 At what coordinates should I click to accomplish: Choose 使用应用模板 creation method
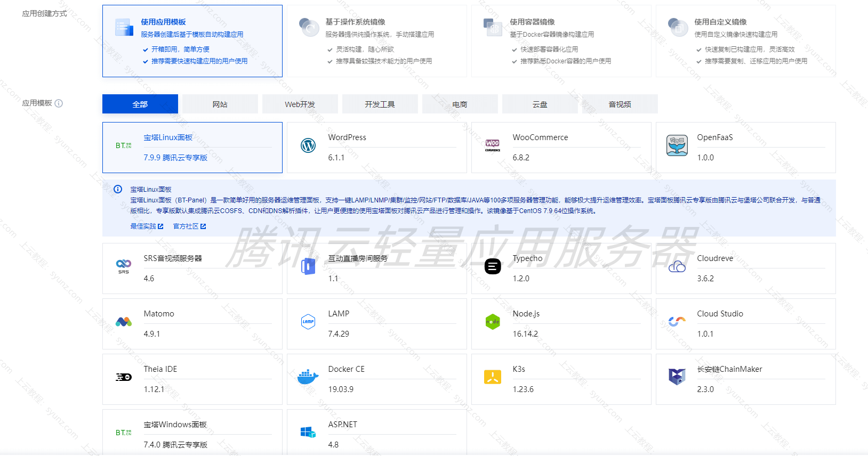[192, 41]
